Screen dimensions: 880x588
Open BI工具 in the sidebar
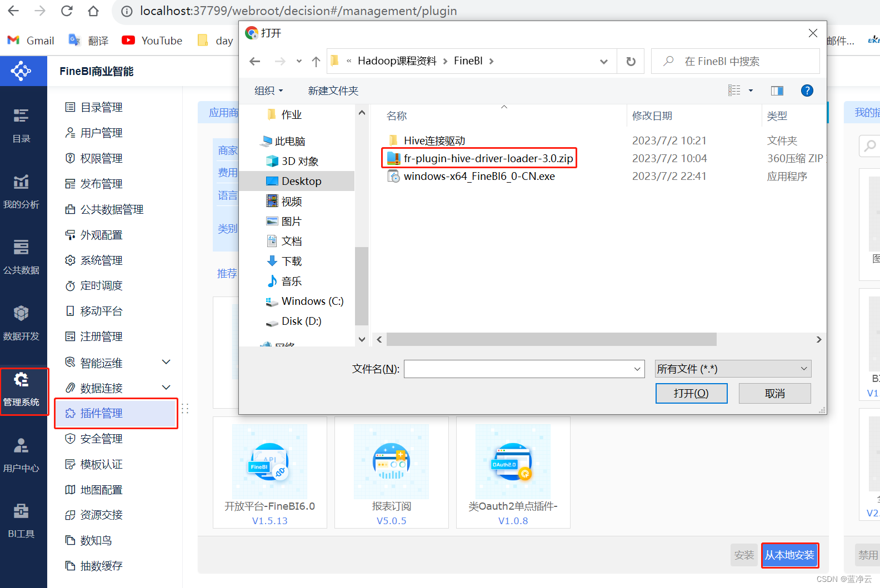tap(21, 521)
